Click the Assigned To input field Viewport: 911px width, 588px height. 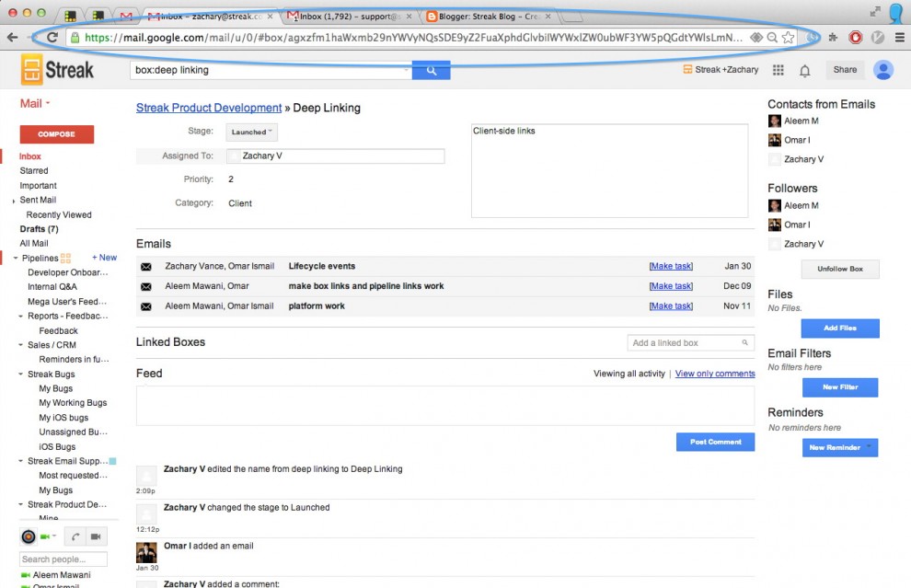pos(335,156)
